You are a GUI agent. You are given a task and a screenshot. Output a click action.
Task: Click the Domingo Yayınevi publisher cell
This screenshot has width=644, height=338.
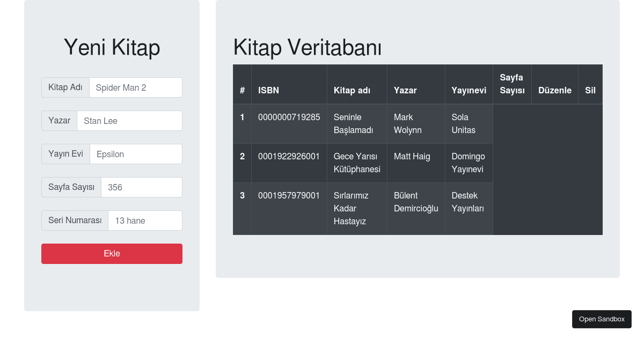(468, 163)
